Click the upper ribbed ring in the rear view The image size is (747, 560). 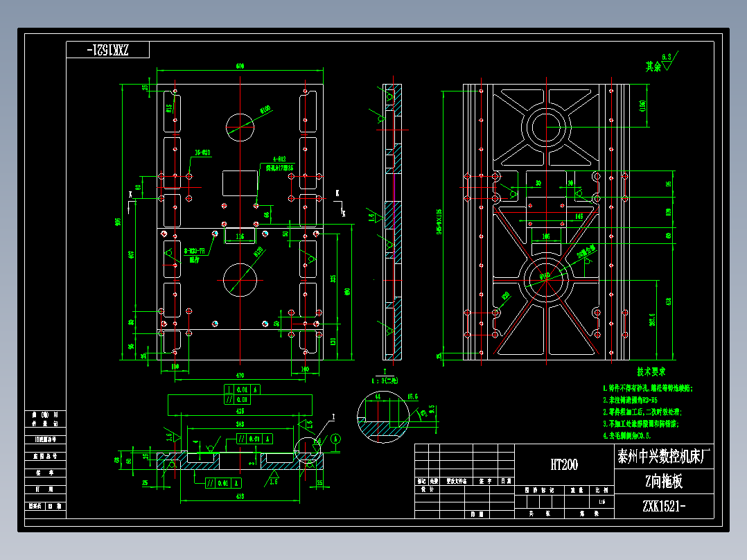(546, 128)
